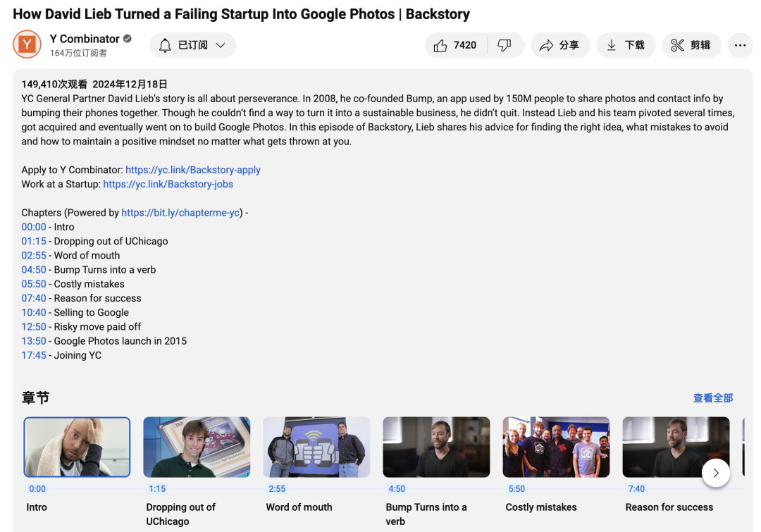The height and width of the screenshot is (532, 761).
Task: Open the Backstory-apply link
Action: point(193,170)
